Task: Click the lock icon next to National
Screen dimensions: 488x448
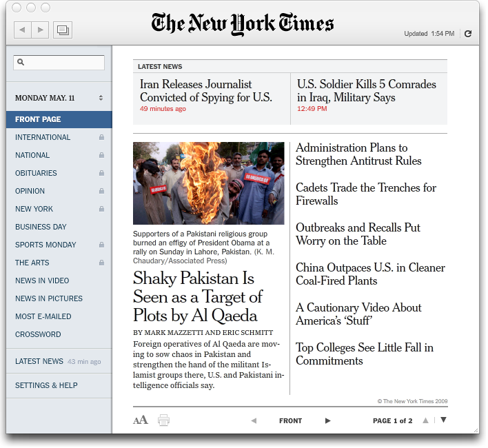Action: click(102, 156)
